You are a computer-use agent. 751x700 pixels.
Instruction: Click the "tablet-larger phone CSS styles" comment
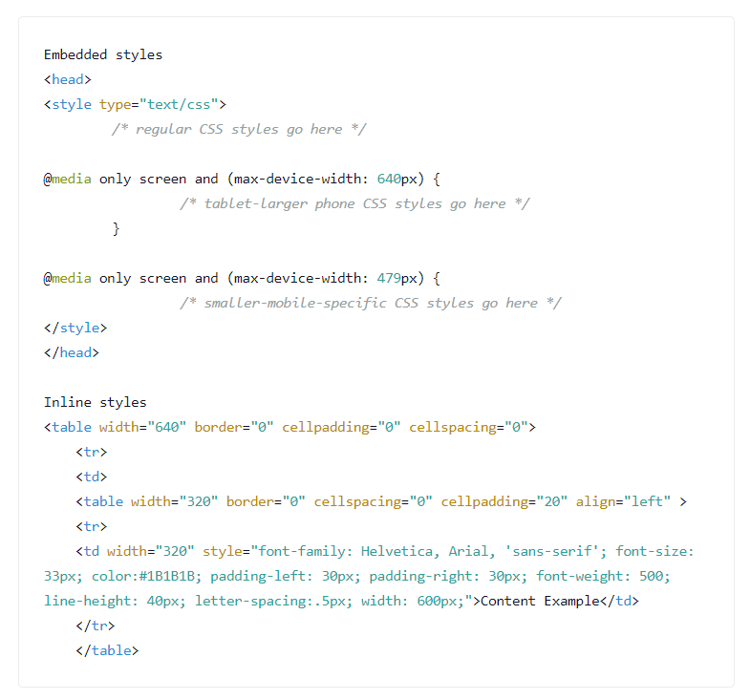pos(354,203)
